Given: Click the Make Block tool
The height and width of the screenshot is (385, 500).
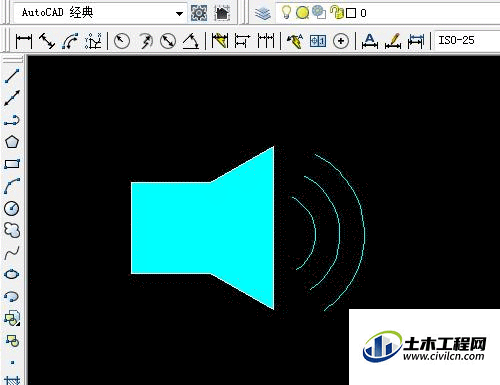Looking at the screenshot, I should [12, 341].
